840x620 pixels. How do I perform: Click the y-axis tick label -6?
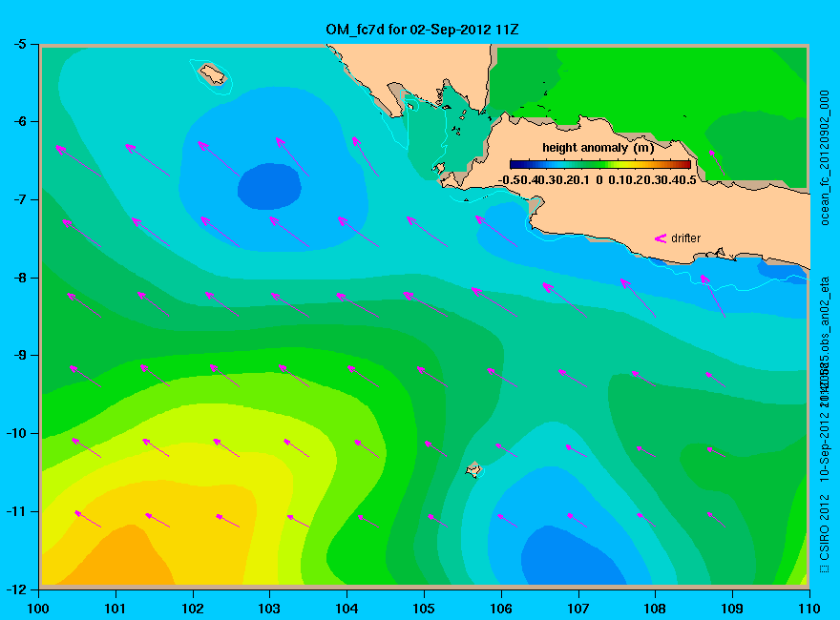(x=20, y=121)
